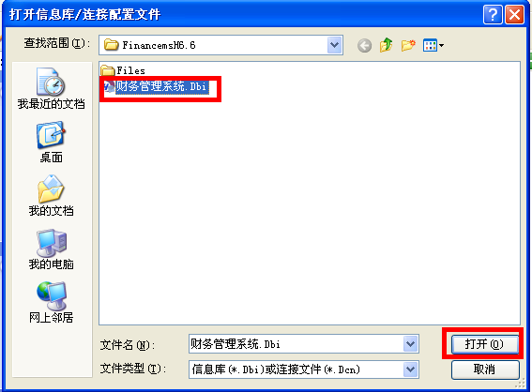This screenshot has width=532, height=392.
Task: Close the 打开信息库 dialog
Action: [515, 15]
